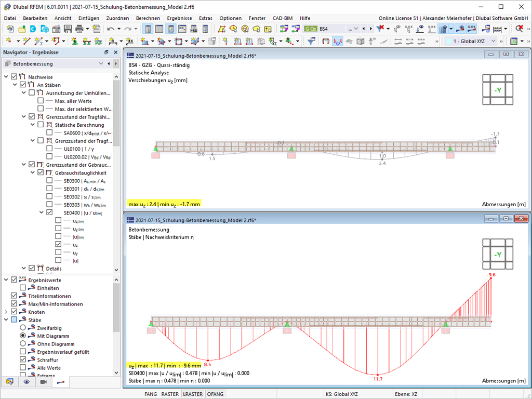Toggle the deformation results toolbar icon
532x399 pixels.
pos(338,41)
